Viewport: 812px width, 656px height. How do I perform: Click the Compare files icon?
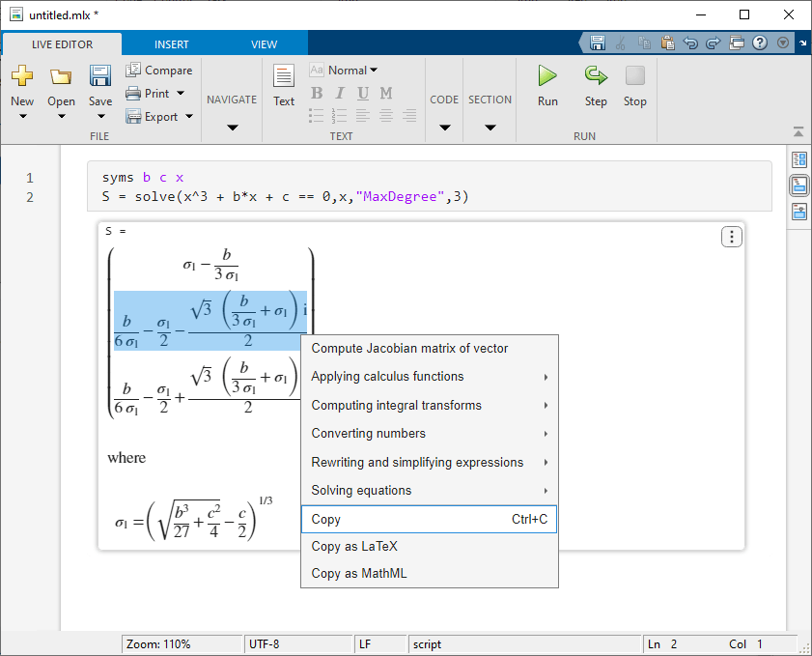point(133,70)
